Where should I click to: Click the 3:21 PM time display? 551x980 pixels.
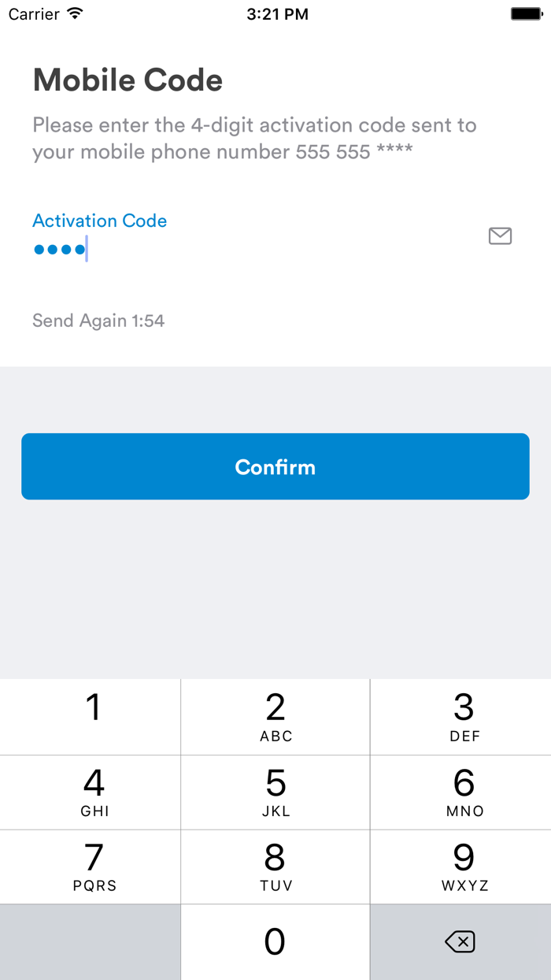point(276,13)
